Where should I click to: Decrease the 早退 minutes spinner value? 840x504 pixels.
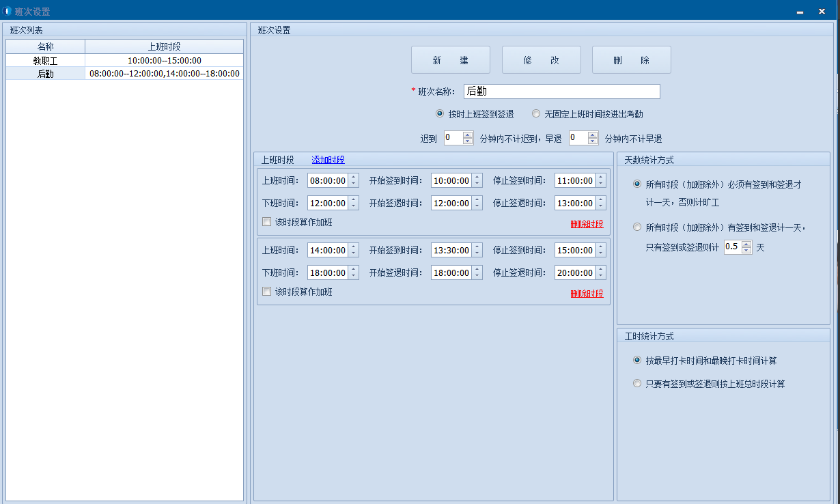pos(593,141)
